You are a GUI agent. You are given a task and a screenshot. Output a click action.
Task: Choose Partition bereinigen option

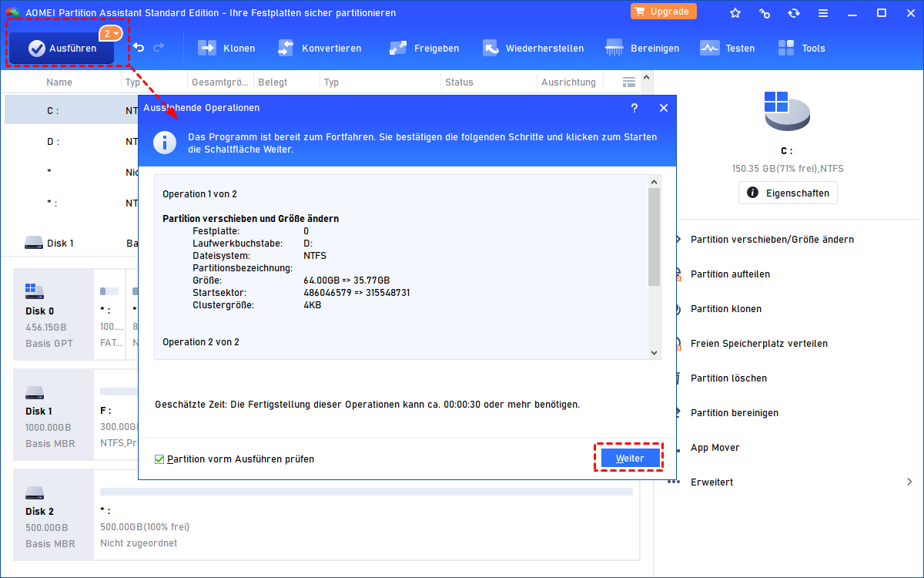coord(735,413)
